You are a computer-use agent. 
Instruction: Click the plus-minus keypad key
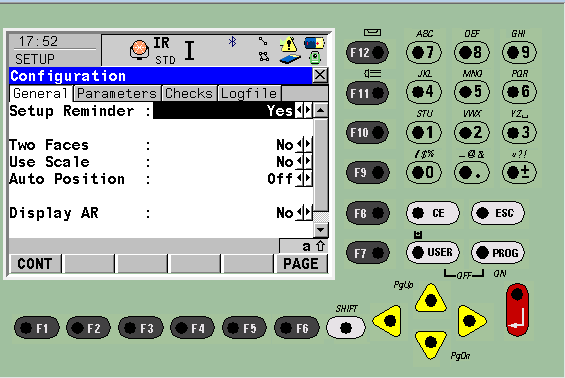click(x=519, y=173)
